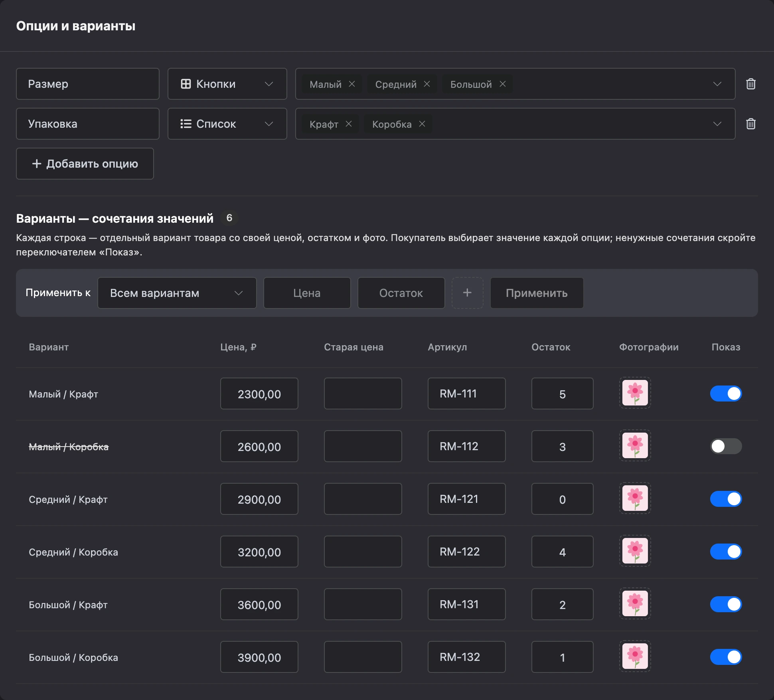The height and width of the screenshot is (700, 774).
Task: Disable display for Средний / Крафт variant
Action: pos(726,499)
